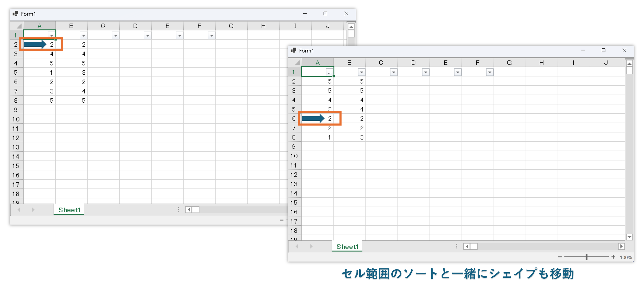The width and height of the screenshot is (644, 284).
Task: Click horizontal scroll right arrow, front window
Action: click(621, 247)
